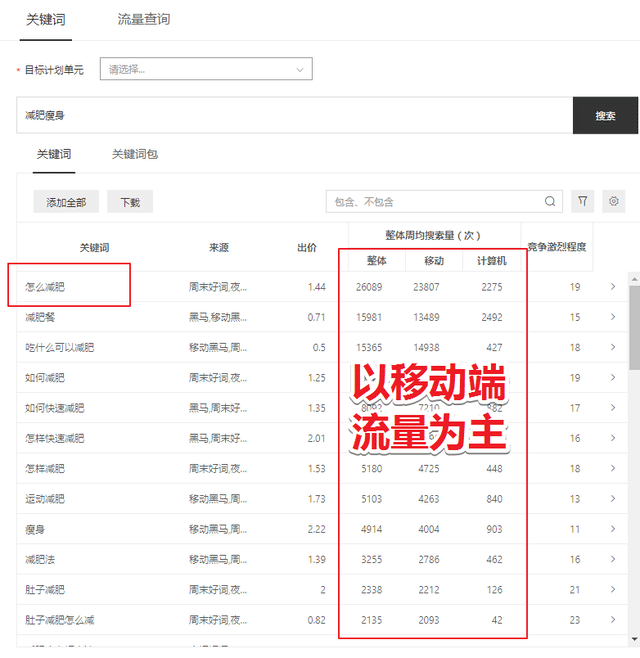Click the filter funnel icon

582,202
